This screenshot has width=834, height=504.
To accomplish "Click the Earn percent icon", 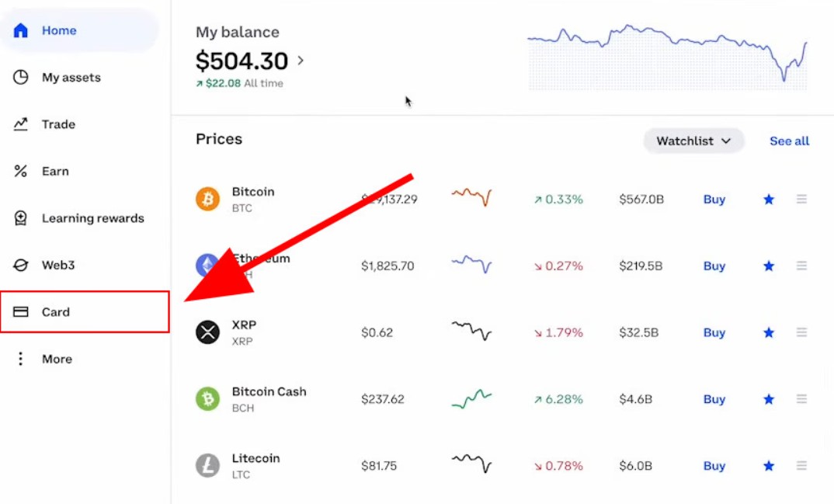I will tap(21, 172).
